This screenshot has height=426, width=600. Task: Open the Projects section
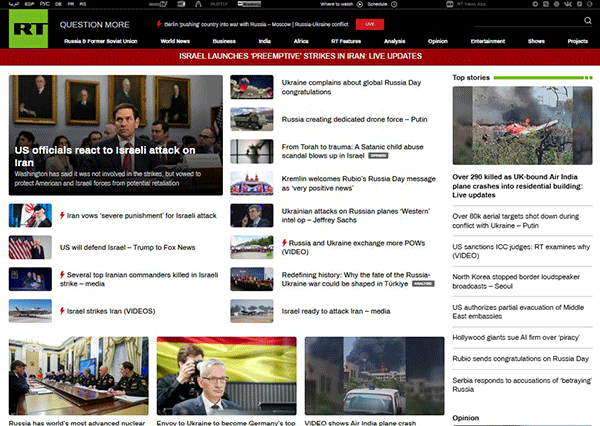pos(577,41)
